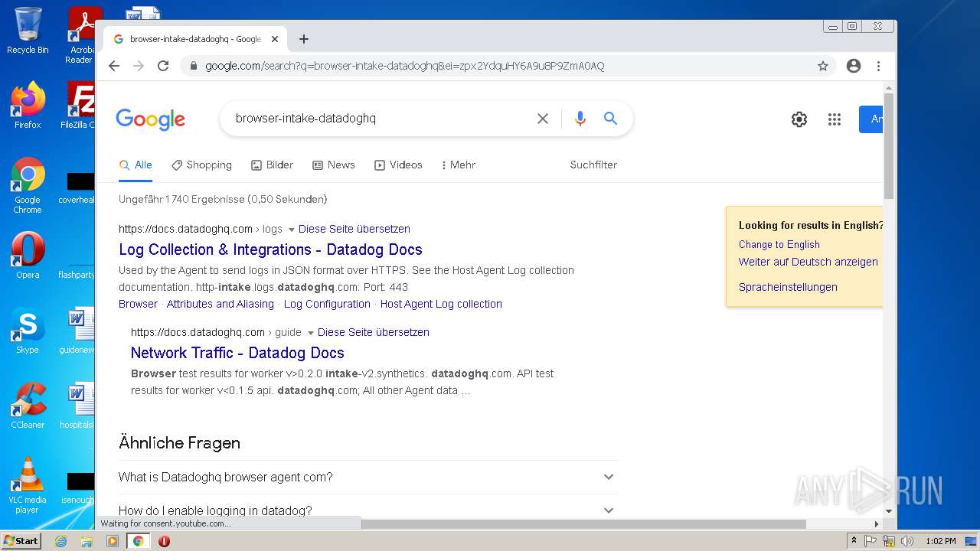This screenshot has height=551, width=980.
Task: Switch to the Shopping tab
Action: click(x=201, y=165)
